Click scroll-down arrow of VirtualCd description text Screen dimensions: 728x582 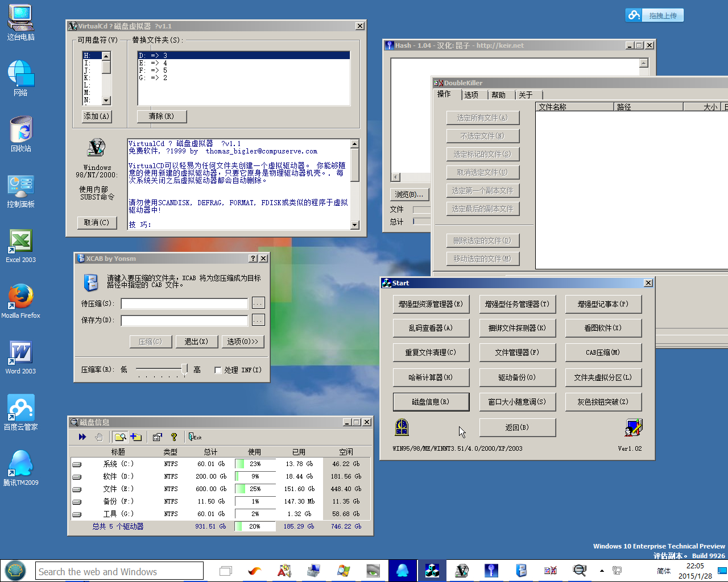[x=355, y=225]
